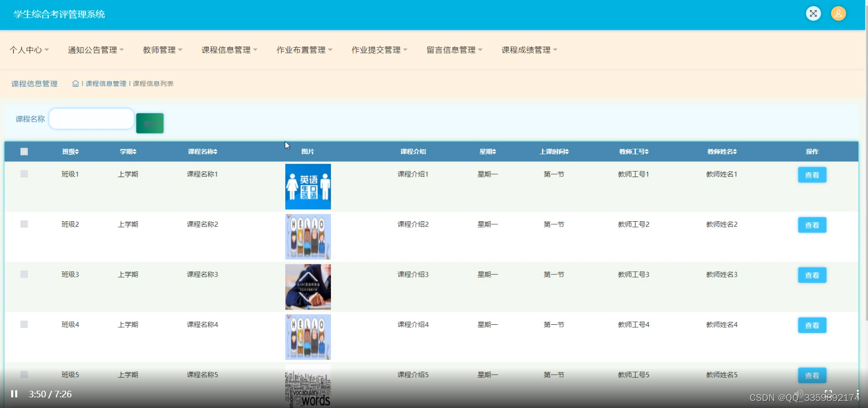Image resolution: width=868 pixels, height=408 pixels.
Task: Open the HELLO image for 课程名称4
Action: pos(308,337)
